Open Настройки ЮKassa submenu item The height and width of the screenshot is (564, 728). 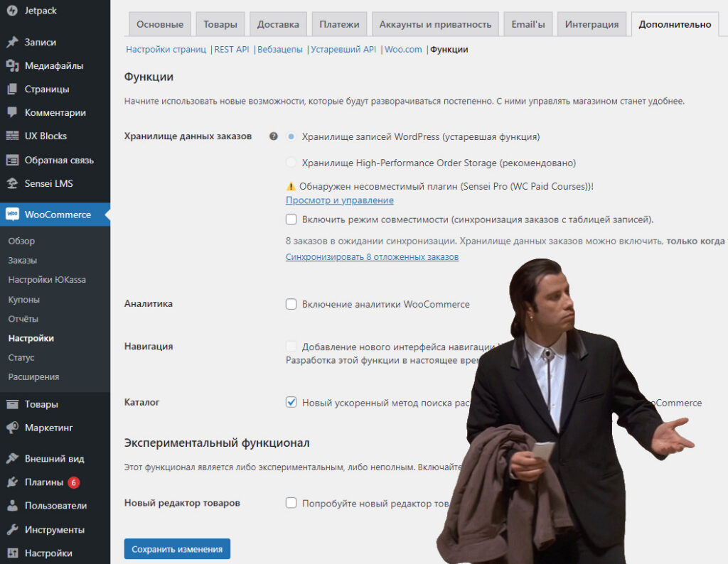click(47, 280)
